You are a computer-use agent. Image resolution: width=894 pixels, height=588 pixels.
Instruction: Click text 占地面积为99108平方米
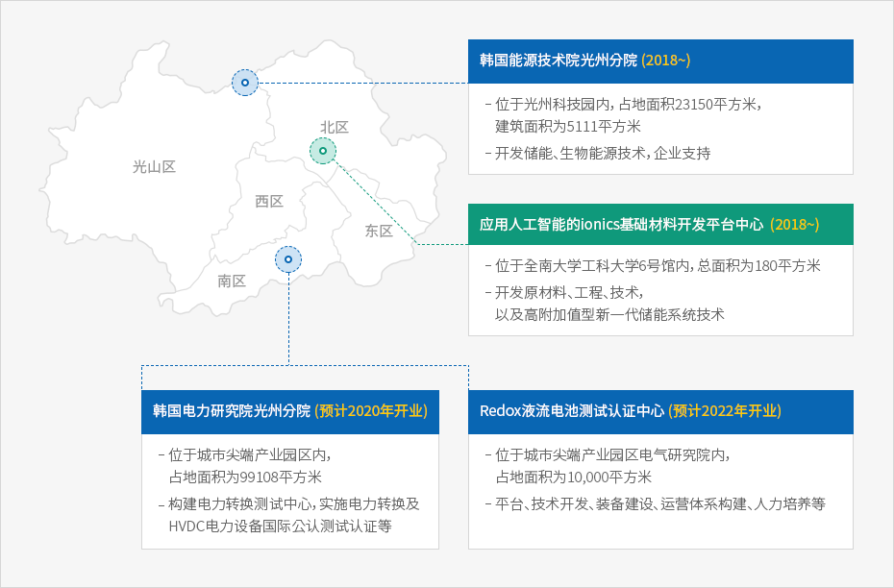[245, 477]
